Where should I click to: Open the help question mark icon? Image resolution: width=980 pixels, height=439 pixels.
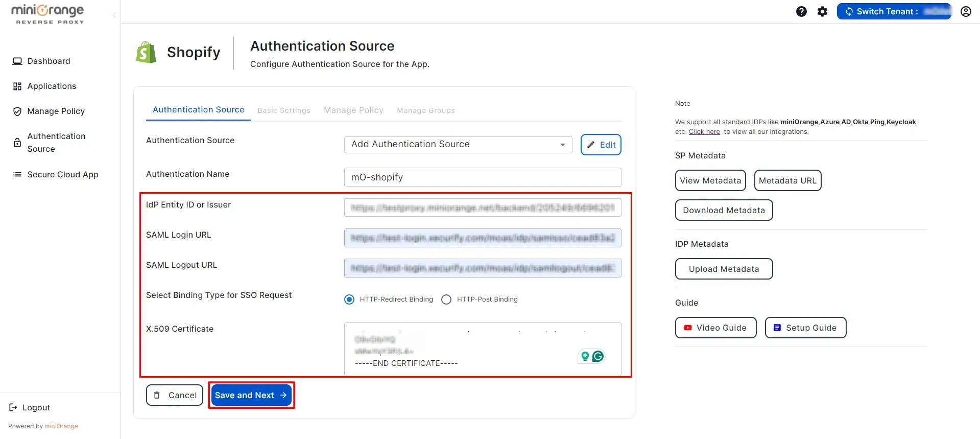coord(801,11)
